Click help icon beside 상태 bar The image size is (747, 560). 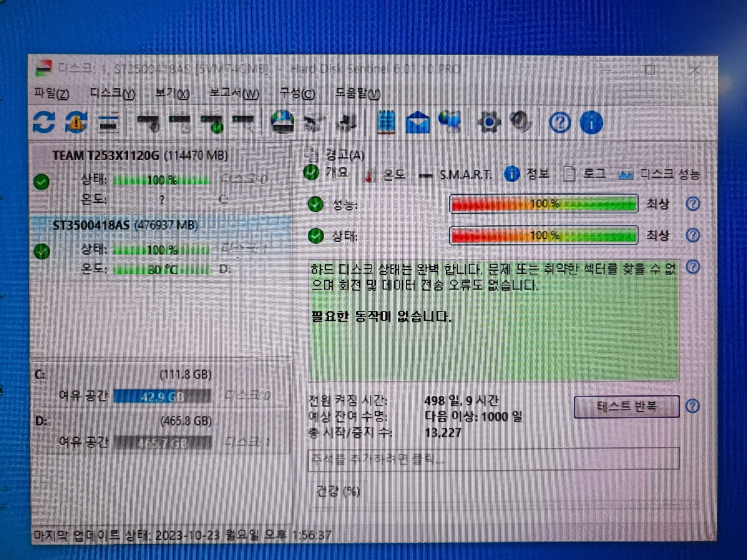693,235
